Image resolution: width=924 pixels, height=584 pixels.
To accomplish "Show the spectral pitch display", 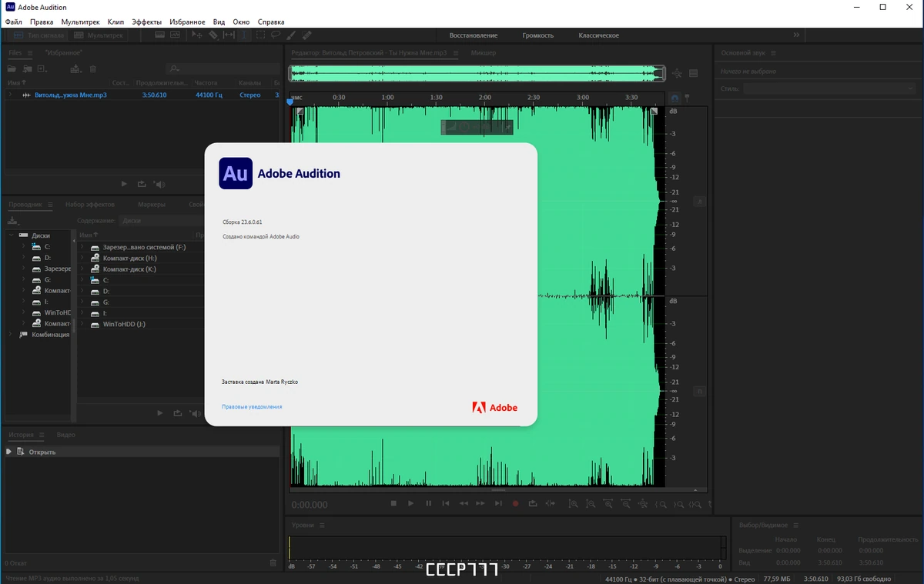I will 175,35.
